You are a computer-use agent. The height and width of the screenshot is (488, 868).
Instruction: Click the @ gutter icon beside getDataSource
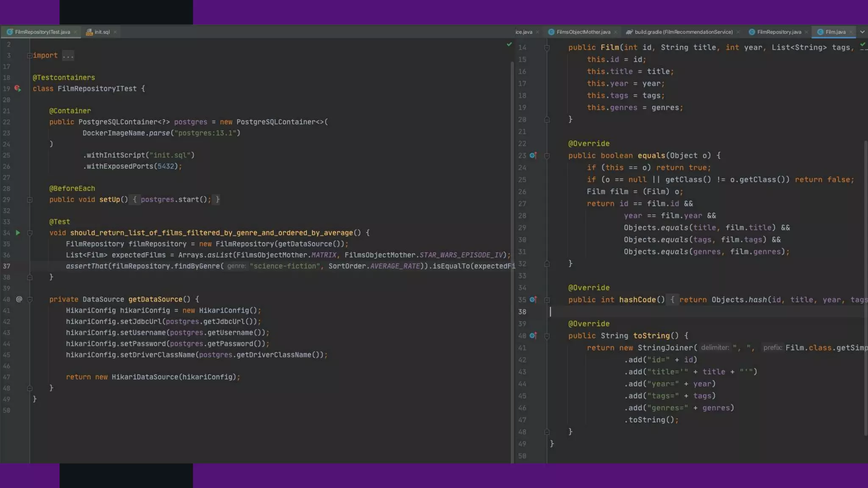pos(19,299)
